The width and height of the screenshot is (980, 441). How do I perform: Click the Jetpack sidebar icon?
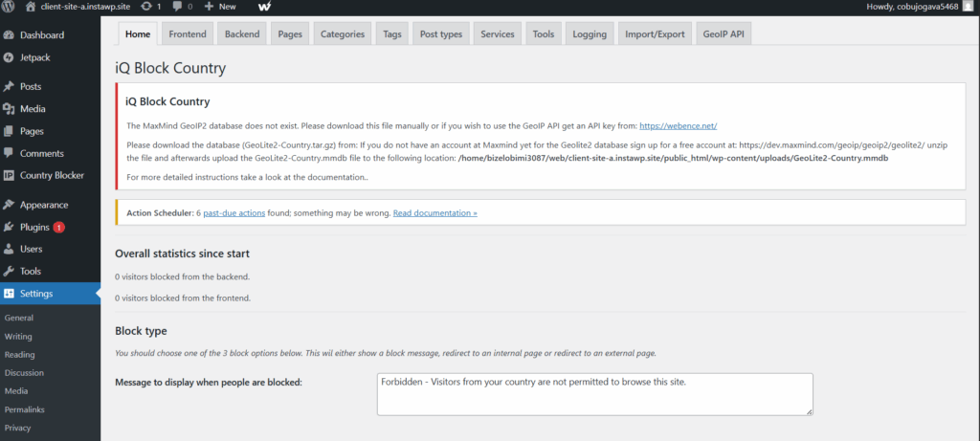click(9, 57)
